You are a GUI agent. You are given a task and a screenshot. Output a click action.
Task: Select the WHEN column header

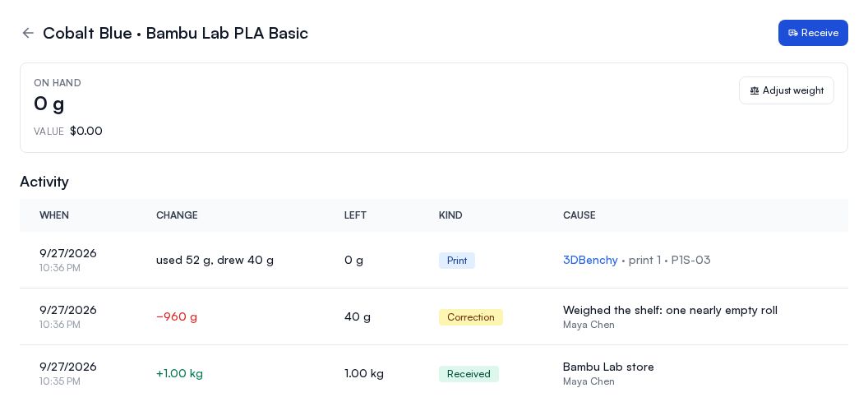coord(54,215)
